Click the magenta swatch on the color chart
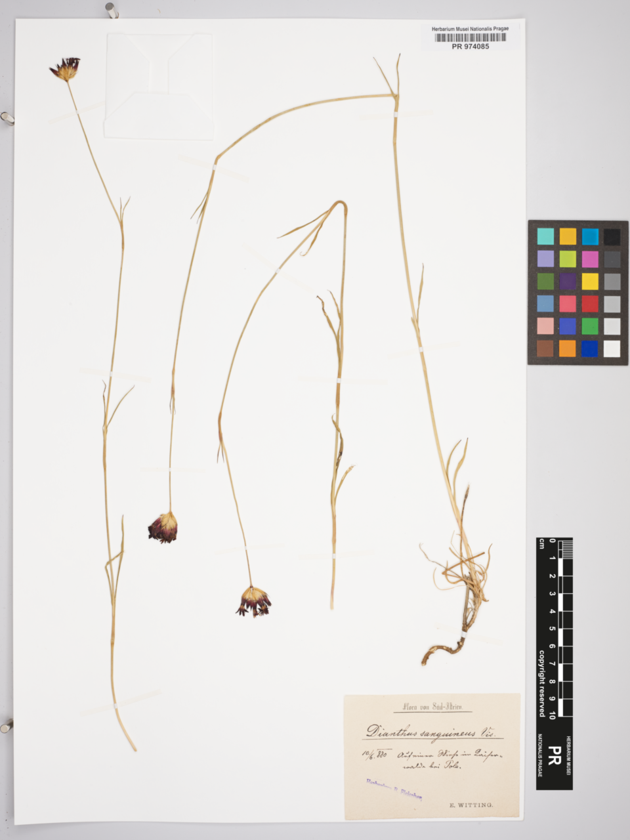Screen dimensions: 630x840 coord(589,259)
